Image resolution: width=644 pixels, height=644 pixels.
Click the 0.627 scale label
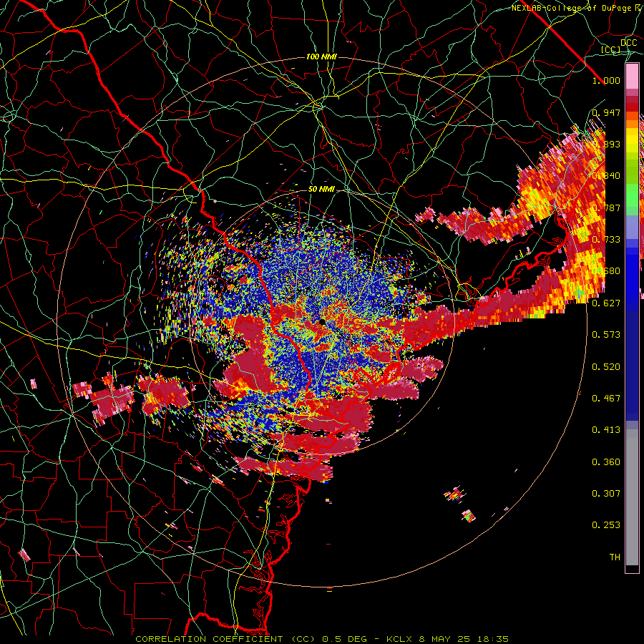[x=606, y=303]
